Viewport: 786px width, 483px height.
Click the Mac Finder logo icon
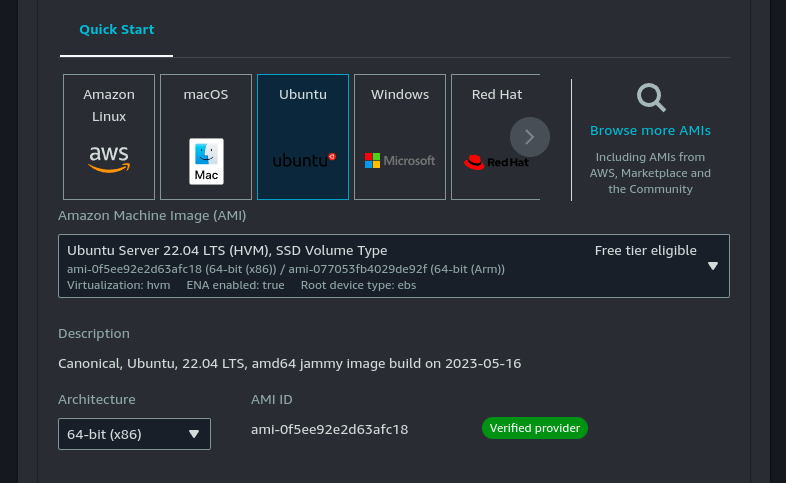pos(206,161)
